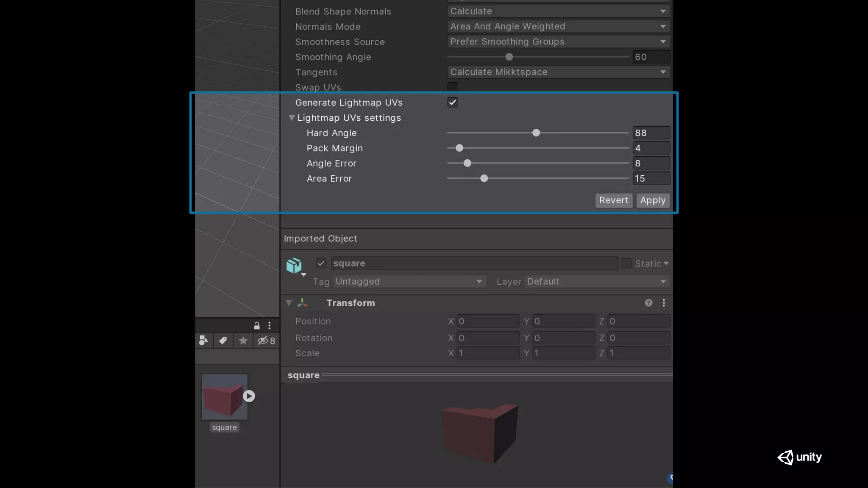The width and height of the screenshot is (868, 488).
Task: Open the Layer Default dropdown
Action: [596, 282]
